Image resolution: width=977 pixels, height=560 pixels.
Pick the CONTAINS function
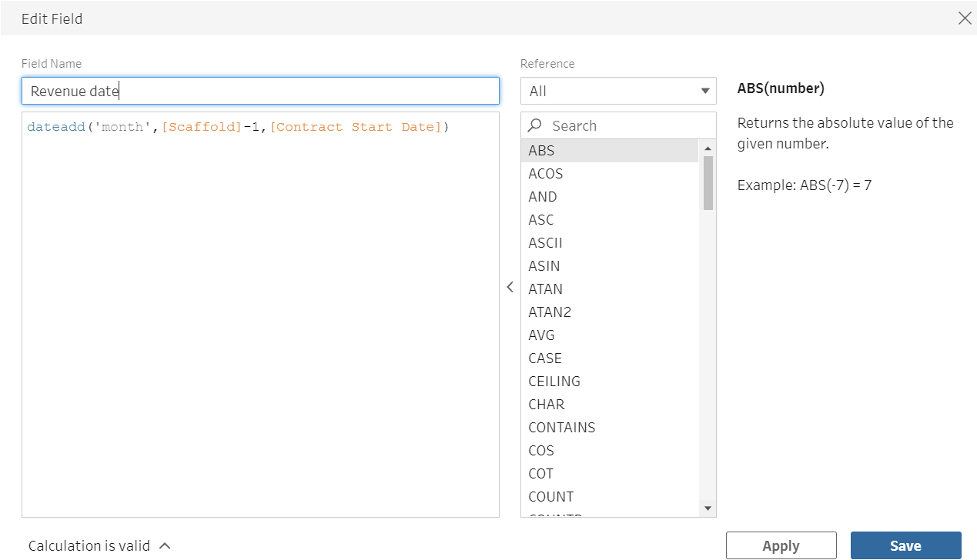pos(562,428)
